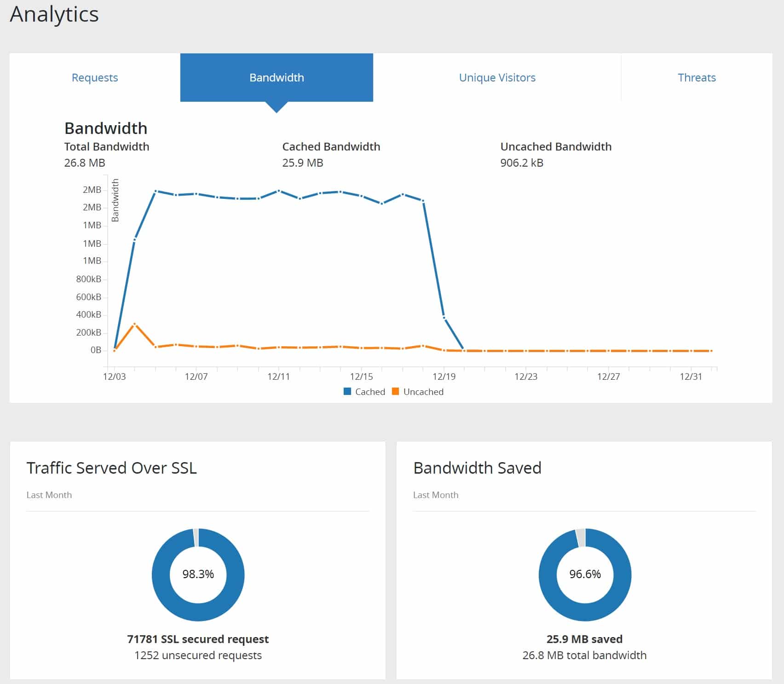Click the orange Uncached legend square
Screen dimensions: 784x684
point(395,391)
